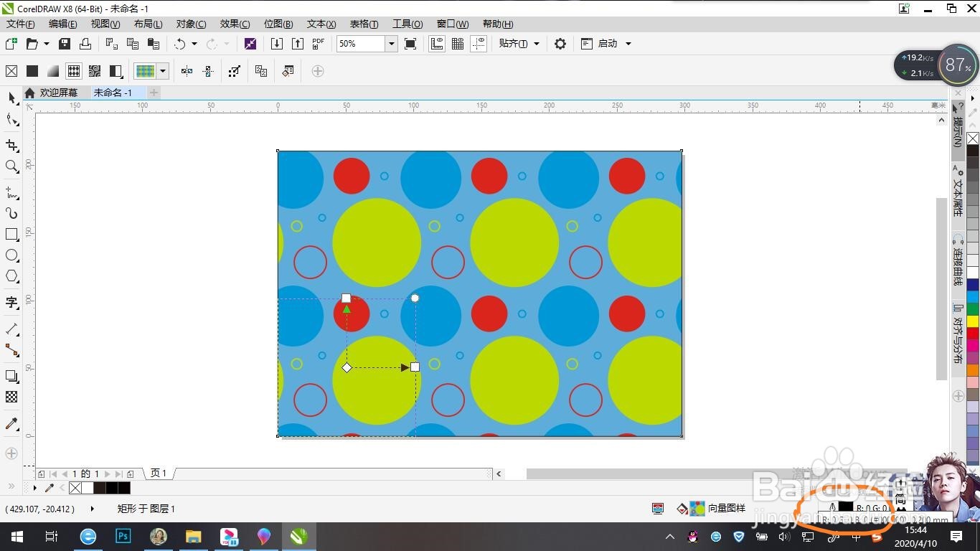Choose the Vector pattern fill option

click(x=74, y=71)
